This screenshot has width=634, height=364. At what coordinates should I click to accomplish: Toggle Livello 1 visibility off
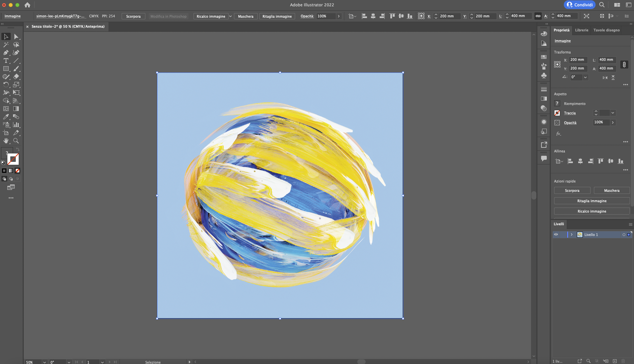click(x=556, y=234)
